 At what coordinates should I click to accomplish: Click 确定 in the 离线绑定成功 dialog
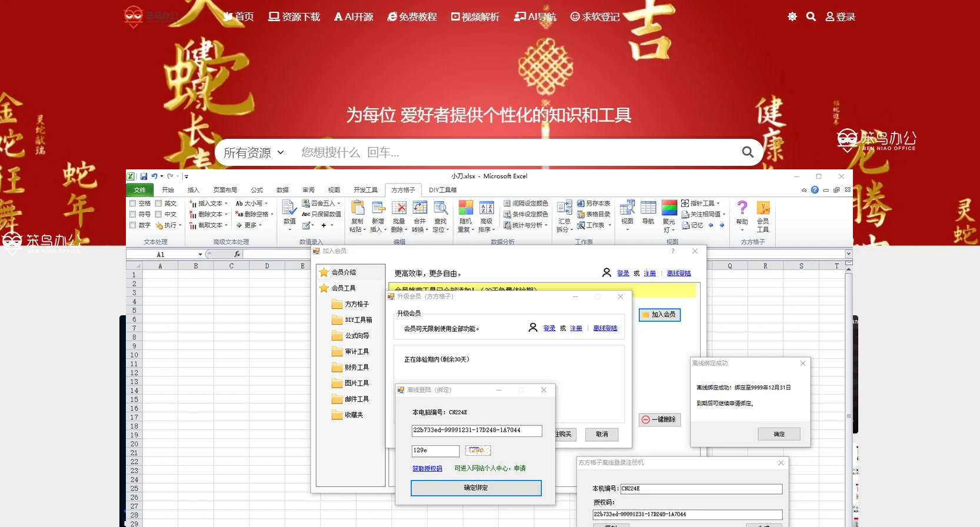tap(779, 434)
